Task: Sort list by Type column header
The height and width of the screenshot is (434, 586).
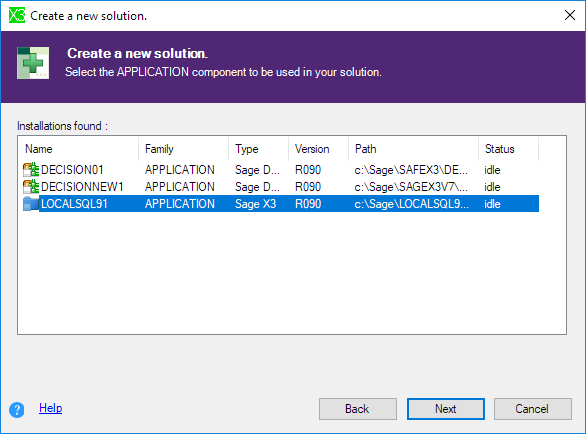Action: [x=259, y=149]
